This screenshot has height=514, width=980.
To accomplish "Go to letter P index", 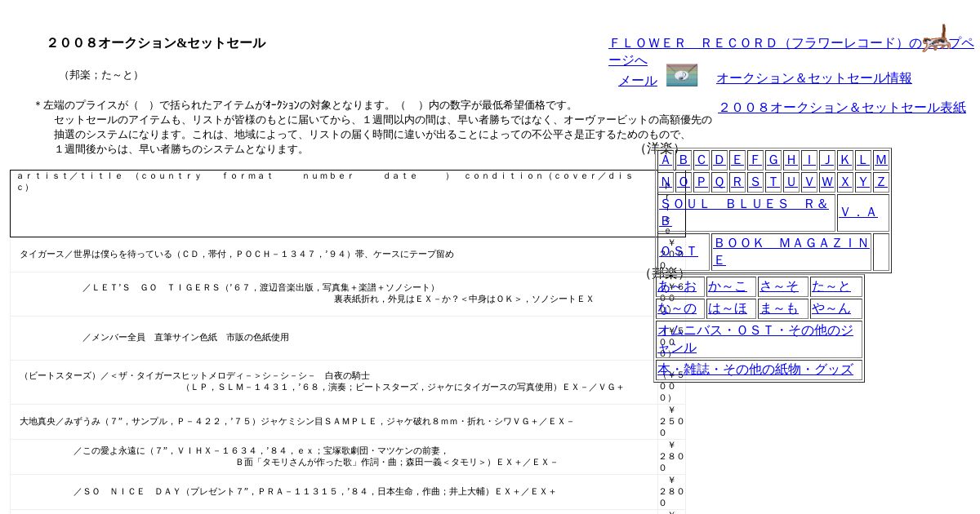I will point(702,181).
